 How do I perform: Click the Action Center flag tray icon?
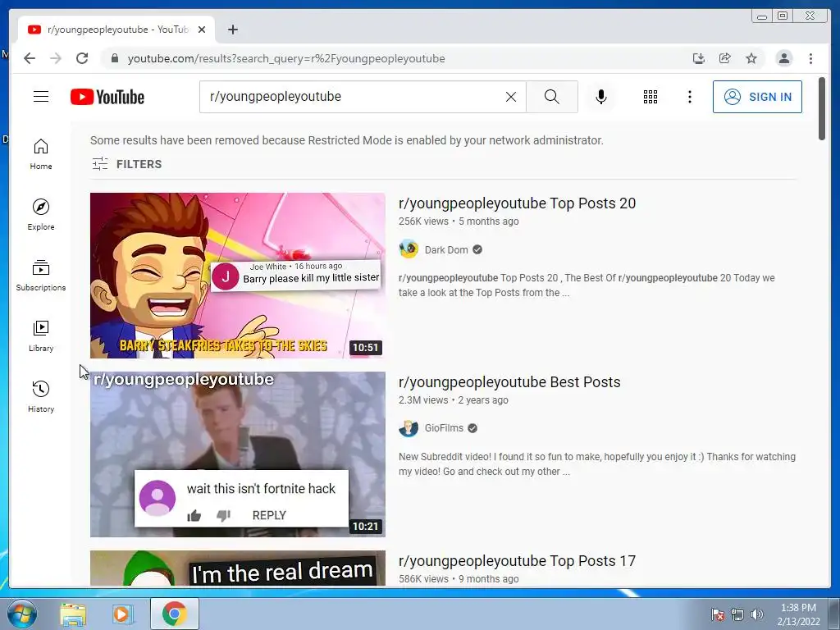(x=718, y=614)
